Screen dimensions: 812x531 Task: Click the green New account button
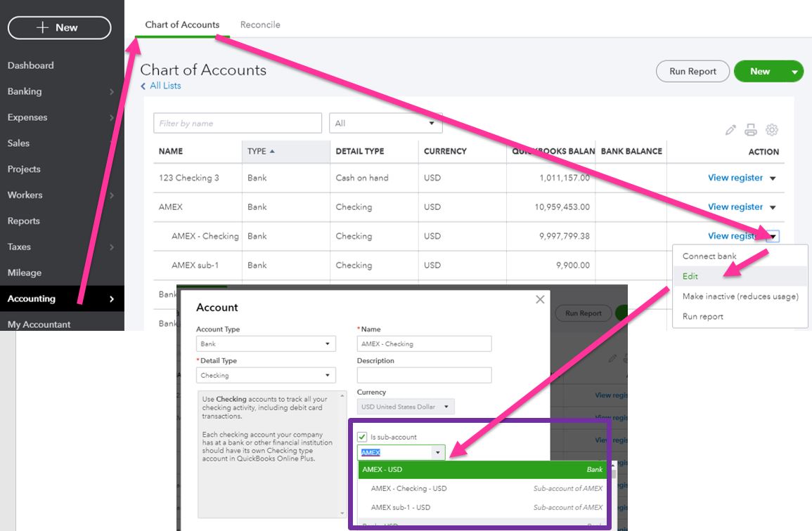pyautogui.click(x=760, y=72)
